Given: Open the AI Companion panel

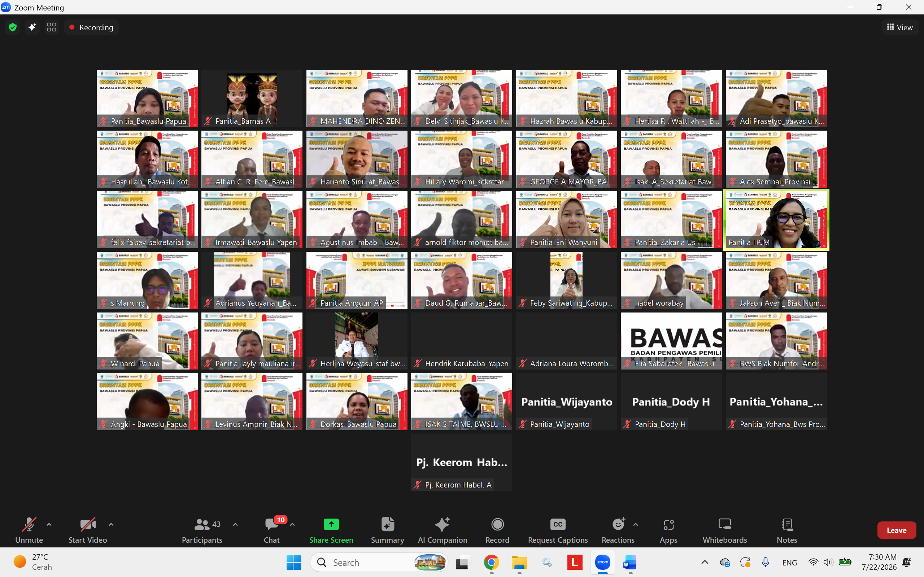Looking at the screenshot, I should (443, 530).
